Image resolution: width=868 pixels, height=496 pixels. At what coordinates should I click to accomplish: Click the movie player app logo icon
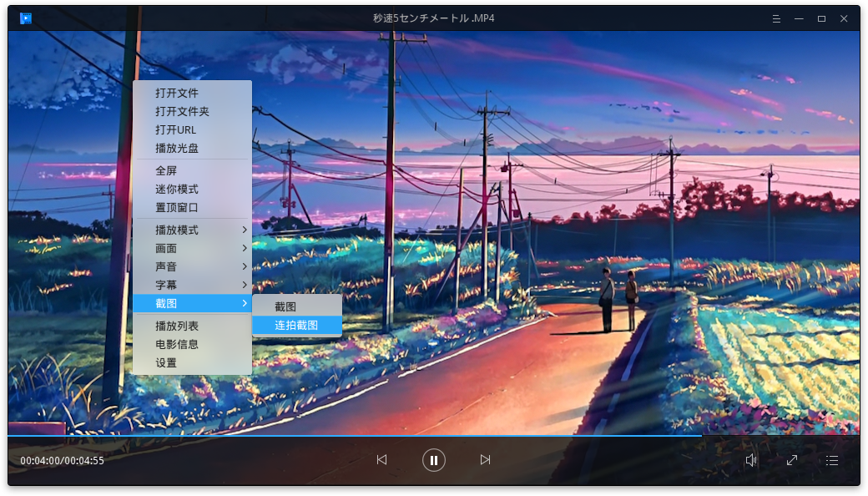point(26,18)
